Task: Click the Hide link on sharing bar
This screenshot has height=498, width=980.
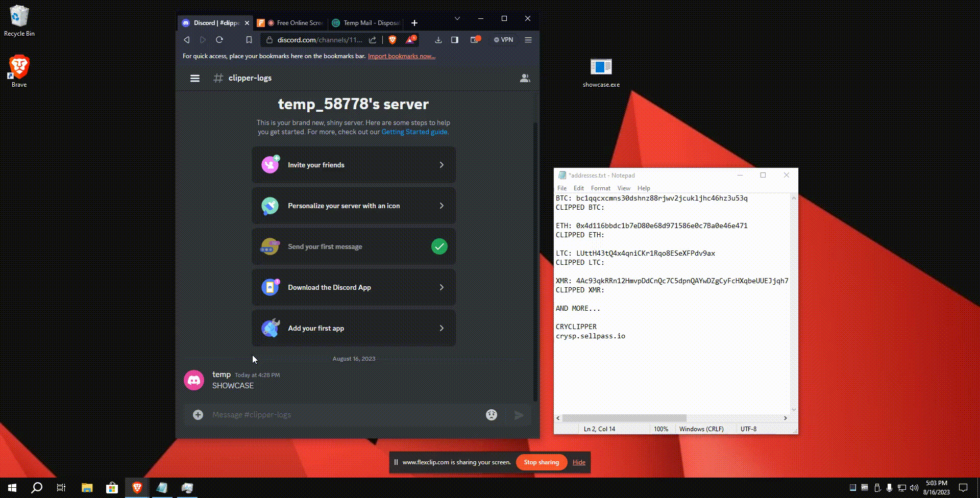Action: 579,462
